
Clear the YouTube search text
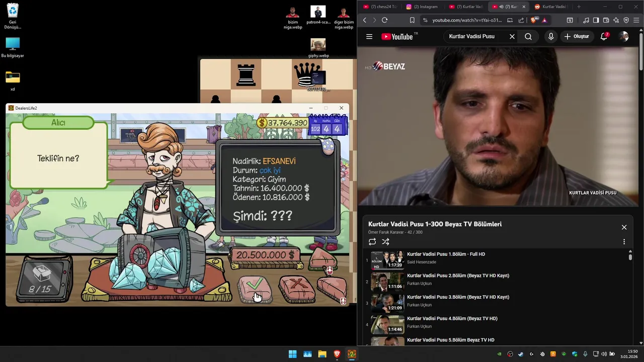[512, 36]
